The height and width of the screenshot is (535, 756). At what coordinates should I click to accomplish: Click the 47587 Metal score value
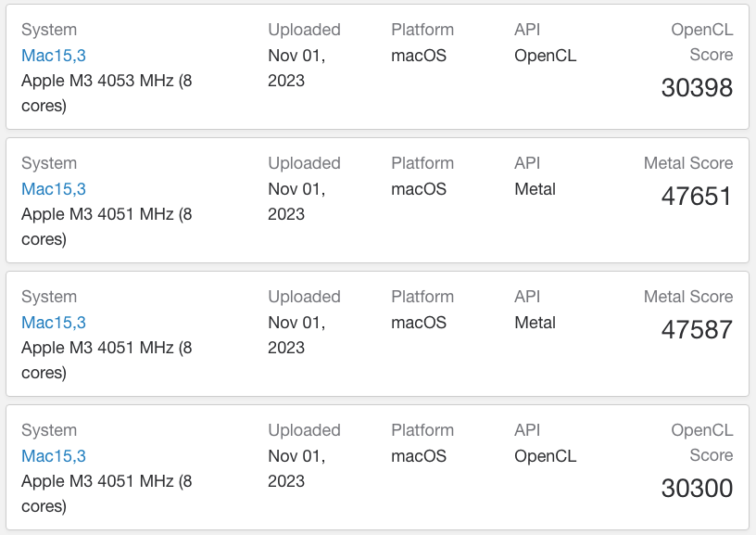pyautogui.click(x=697, y=330)
